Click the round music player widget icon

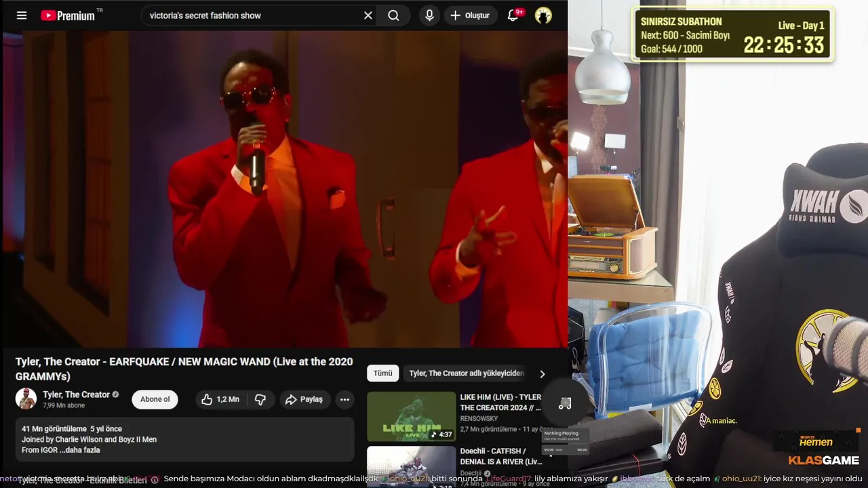coord(565,404)
